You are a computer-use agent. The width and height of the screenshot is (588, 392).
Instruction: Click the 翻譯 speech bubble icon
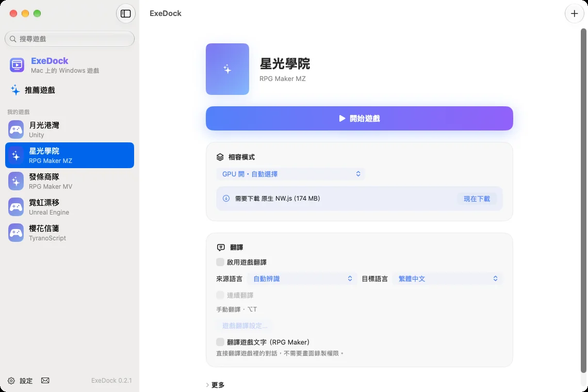point(221,247)
